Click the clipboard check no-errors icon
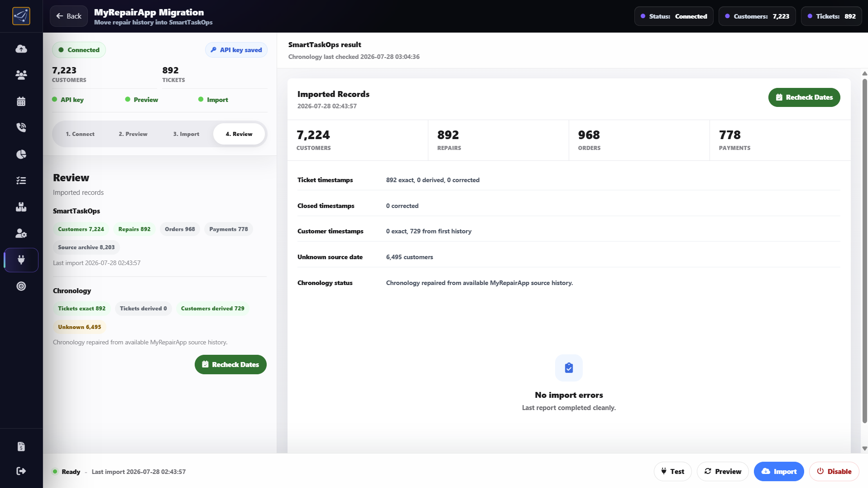Screen dimensions: 868x488 (x=569, y=368)
